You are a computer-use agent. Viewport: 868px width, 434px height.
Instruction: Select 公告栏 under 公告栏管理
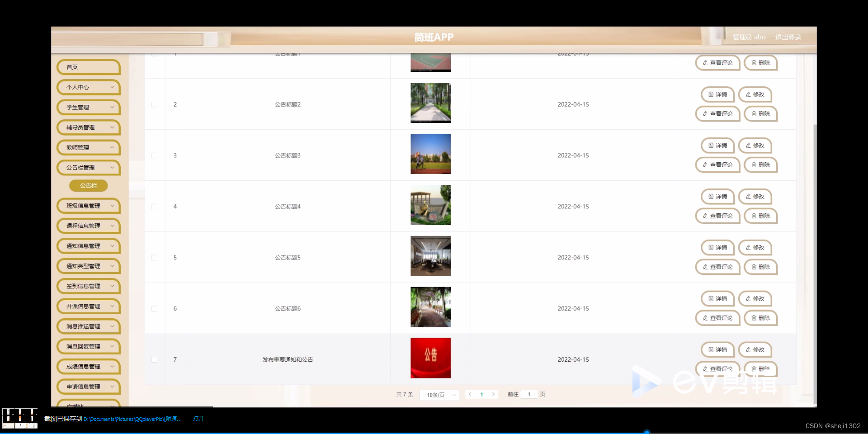point(88,185)
